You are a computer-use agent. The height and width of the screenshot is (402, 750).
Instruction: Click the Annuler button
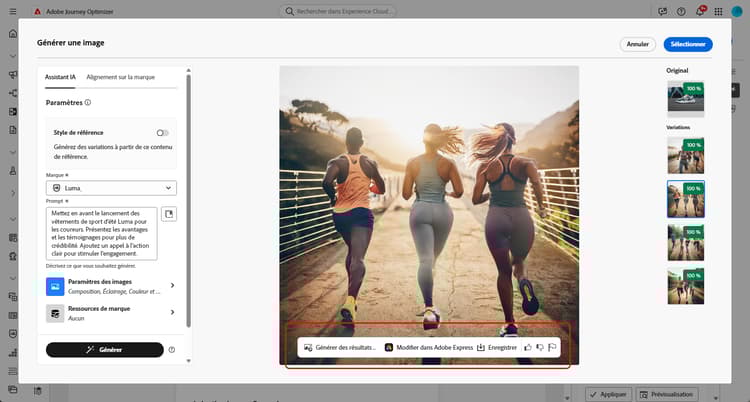[x=638, y=44]
